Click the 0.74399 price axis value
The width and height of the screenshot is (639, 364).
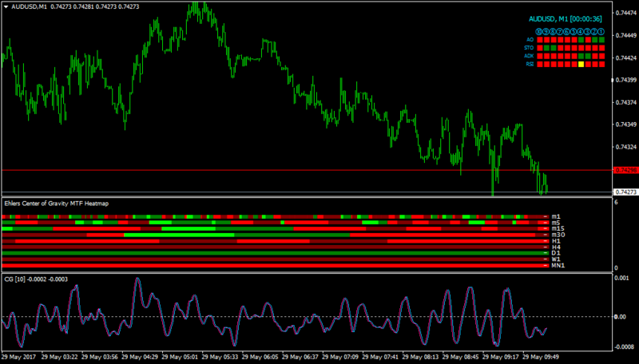(627, 80)
